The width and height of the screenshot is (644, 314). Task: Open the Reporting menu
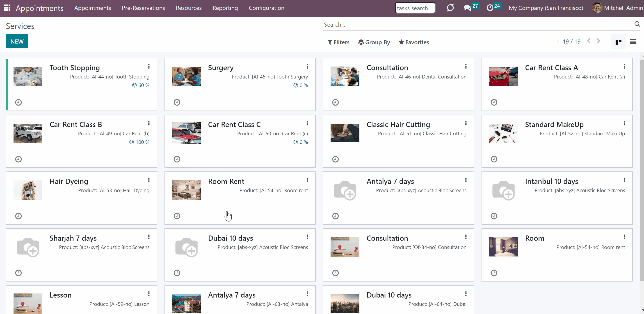[225, 8]
